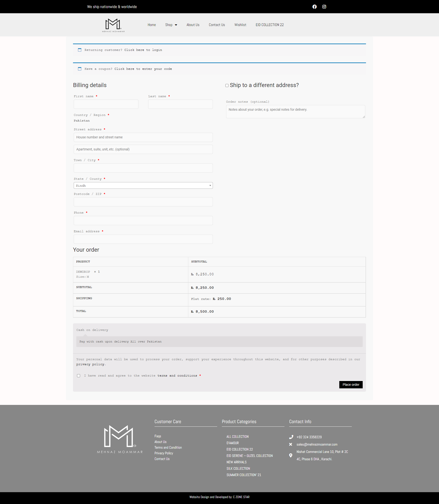Click the window icon beside Returning customer
Image resolution: width=439 pixels, height=504 pixels.
pos(80,50)
